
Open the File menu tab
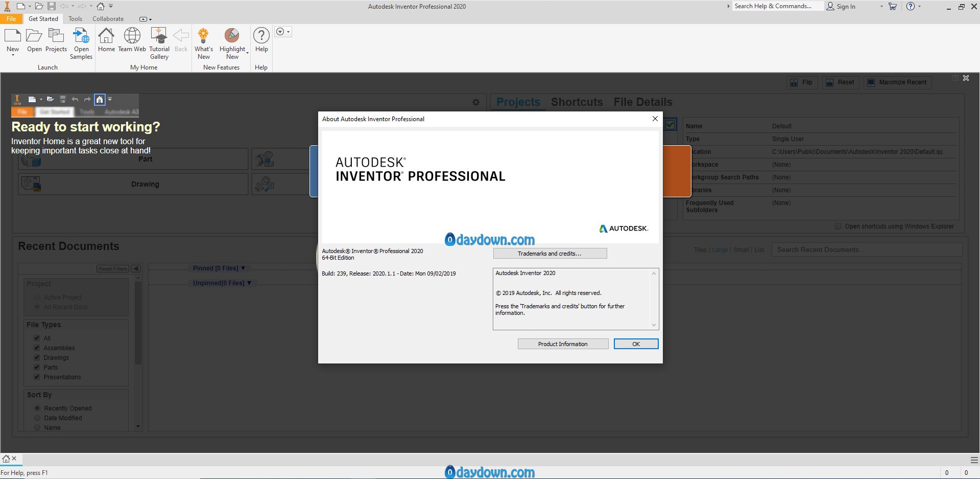pos(11,19)
